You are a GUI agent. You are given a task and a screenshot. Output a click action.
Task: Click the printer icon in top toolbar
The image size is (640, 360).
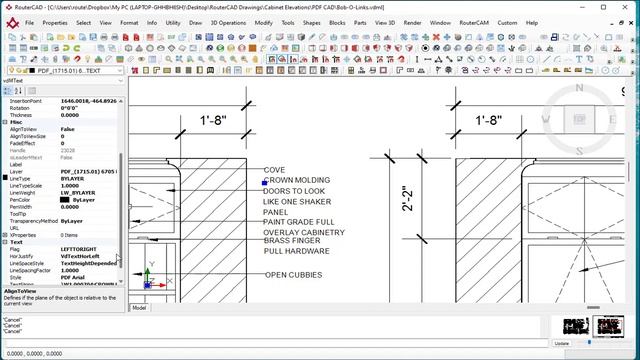pyautogui.click(x=104, y=37)
